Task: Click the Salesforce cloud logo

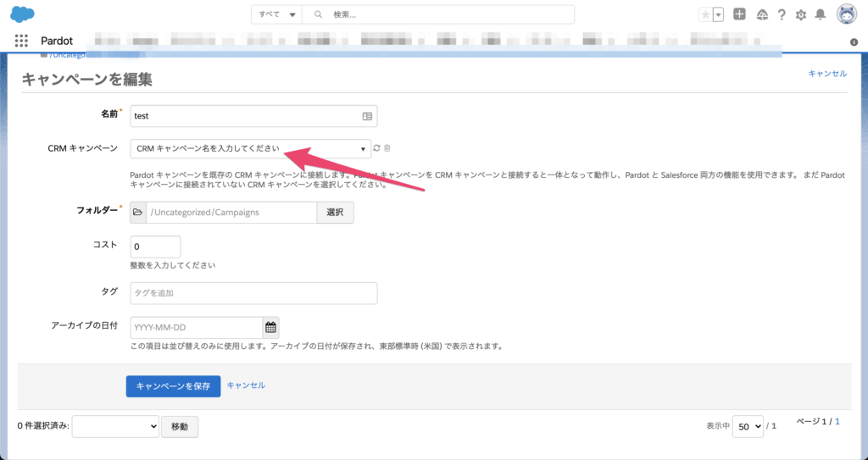Action: pyautogui.click(x=22, y=14)
